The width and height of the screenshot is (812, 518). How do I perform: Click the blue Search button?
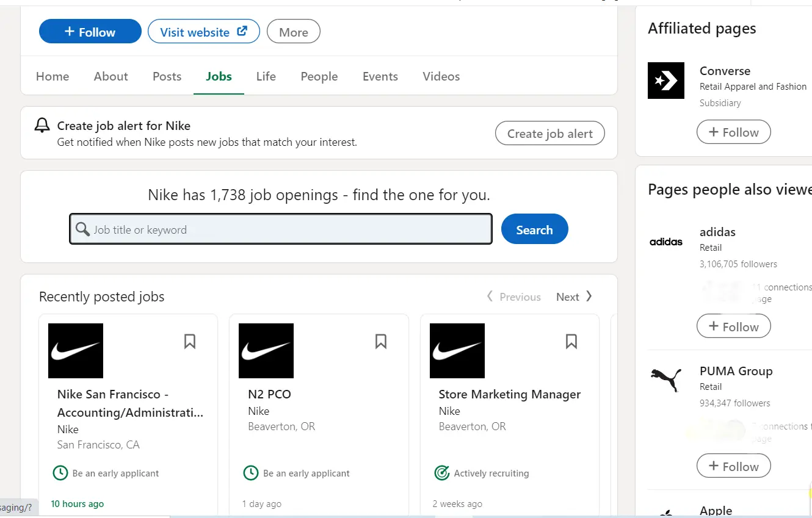[535, 229]
